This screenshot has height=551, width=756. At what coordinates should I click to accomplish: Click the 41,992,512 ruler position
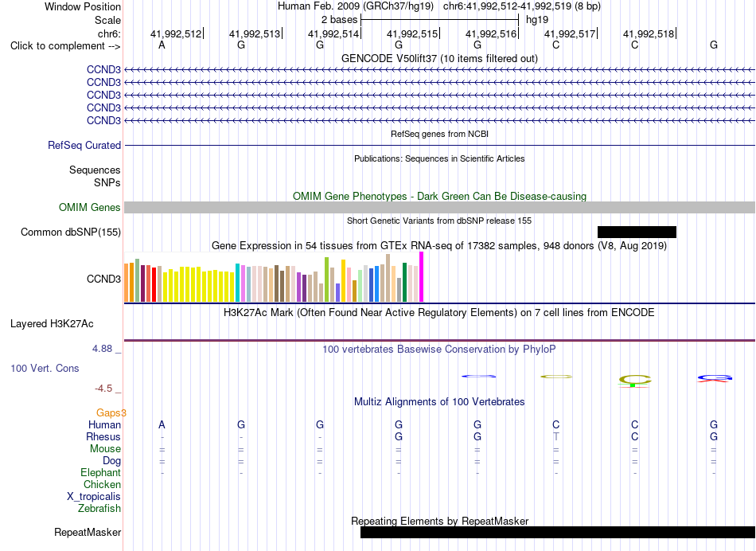pos(176,33)
